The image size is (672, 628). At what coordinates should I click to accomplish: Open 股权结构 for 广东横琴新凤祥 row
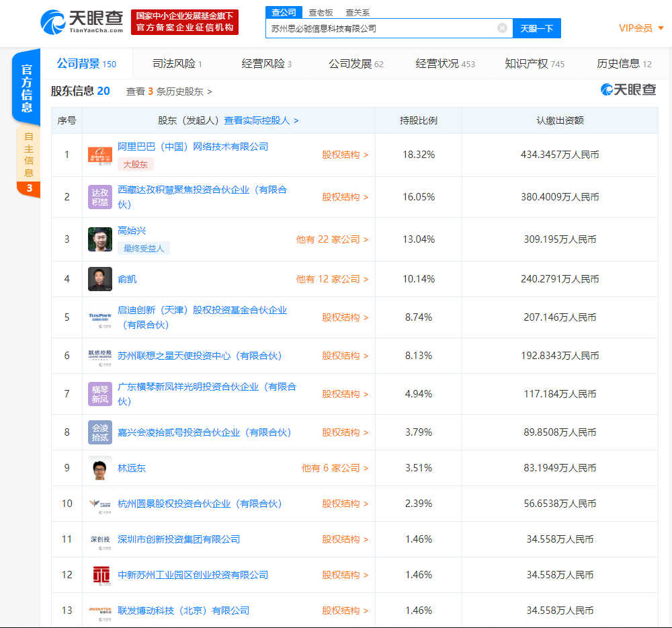point(345,394)
